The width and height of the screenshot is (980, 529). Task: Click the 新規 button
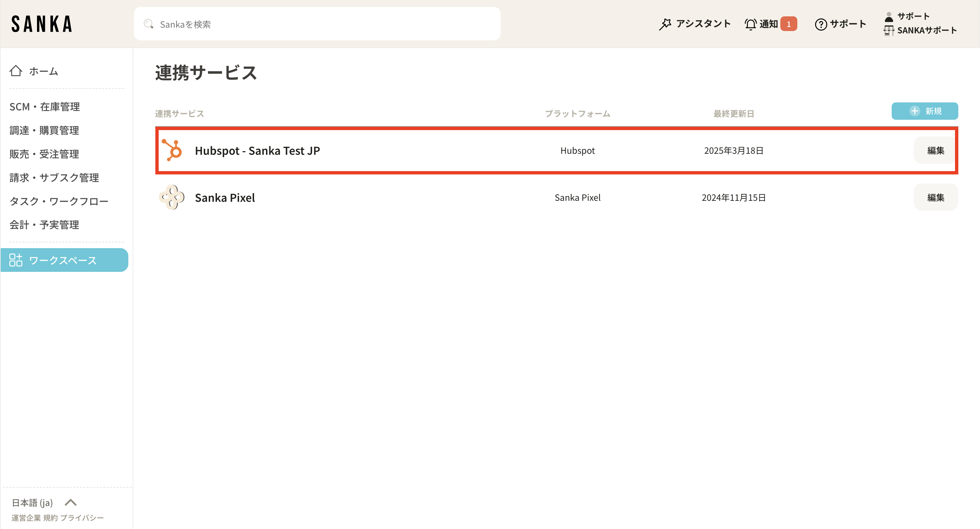924,111
